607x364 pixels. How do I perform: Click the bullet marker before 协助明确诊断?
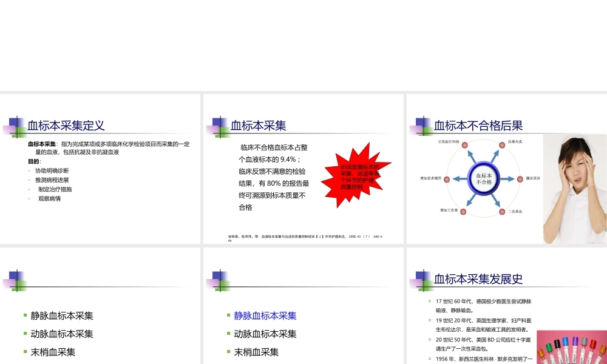[29, 172]
